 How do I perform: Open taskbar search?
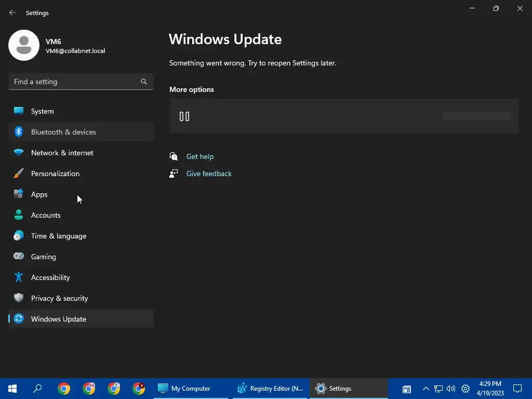click(x=37, y=389)
